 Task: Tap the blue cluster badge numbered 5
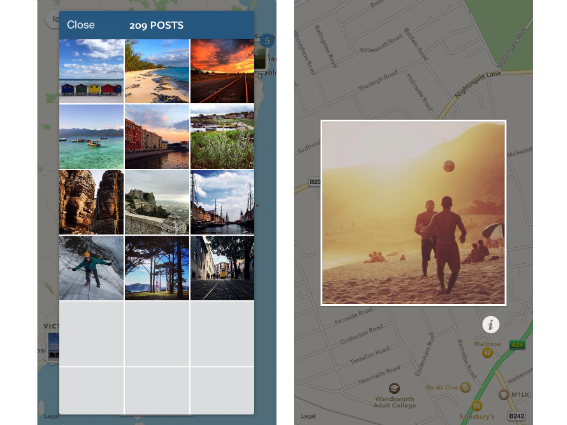tap(267, 41)
